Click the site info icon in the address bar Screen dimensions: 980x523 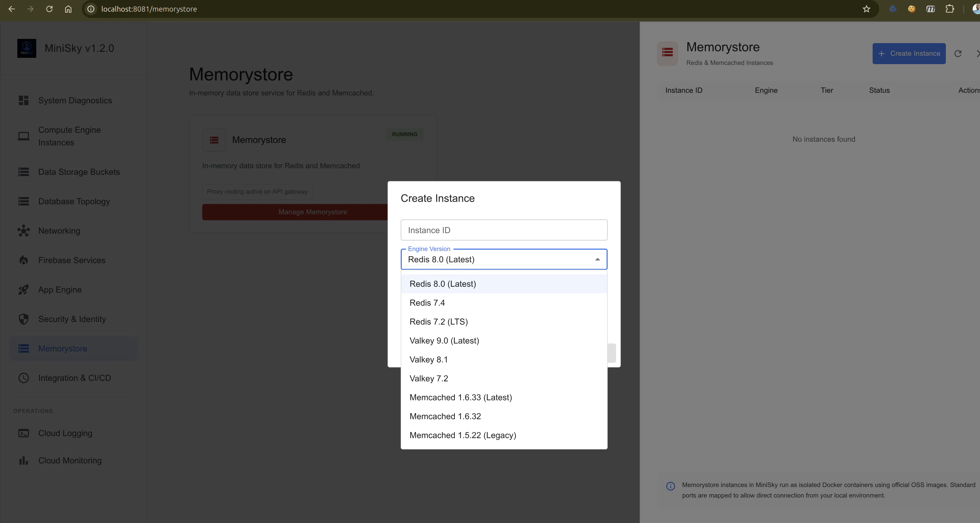[x=91, y=9]
